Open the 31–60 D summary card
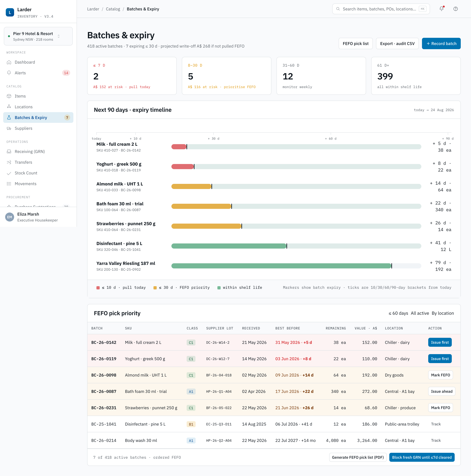 [321, 76]
